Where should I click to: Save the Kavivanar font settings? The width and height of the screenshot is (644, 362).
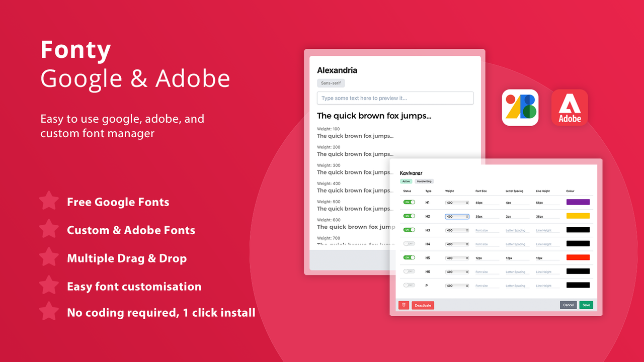[586, 305]
